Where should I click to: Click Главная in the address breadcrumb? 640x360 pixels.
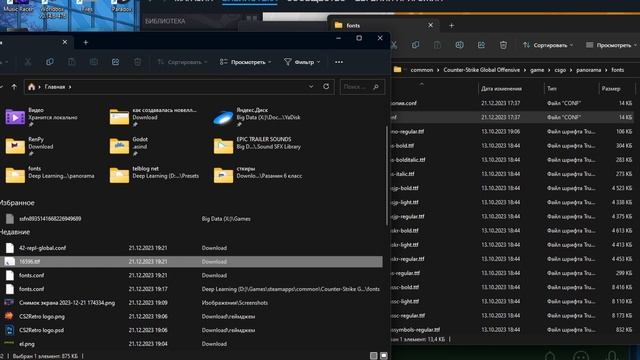[x=55, y=87]
